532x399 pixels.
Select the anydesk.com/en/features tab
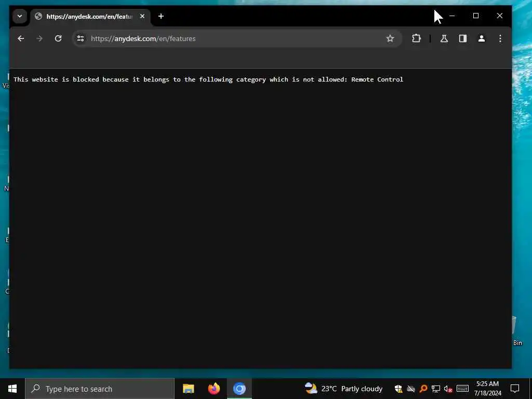click(89, 16)
